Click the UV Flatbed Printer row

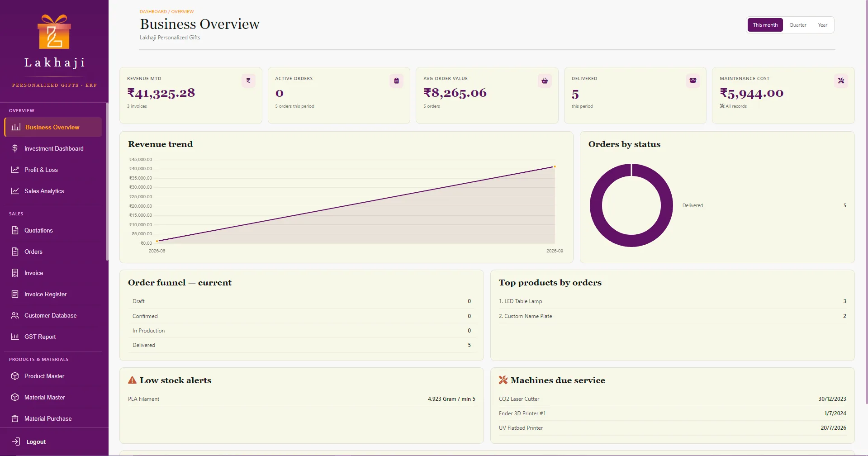coord(672,428)
